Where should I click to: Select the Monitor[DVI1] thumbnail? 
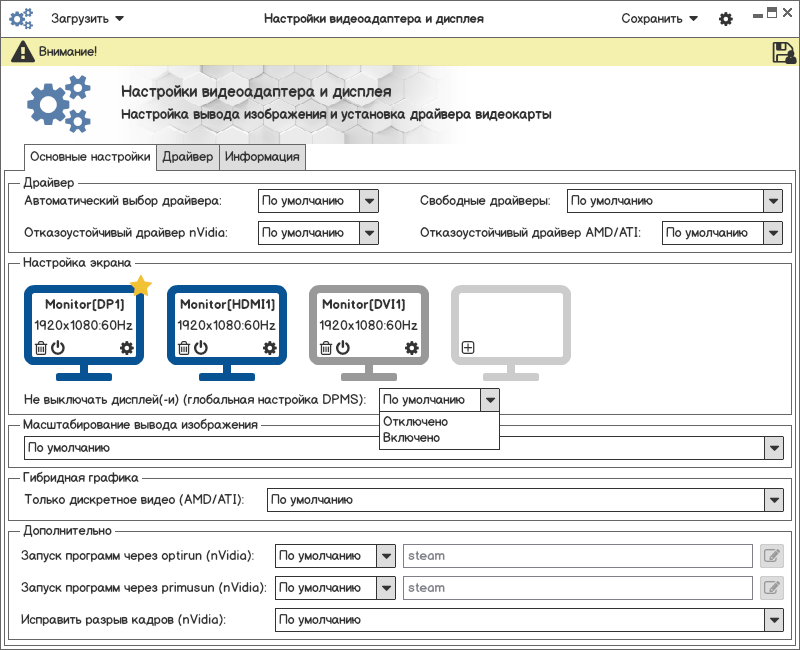tap(369, 333)
